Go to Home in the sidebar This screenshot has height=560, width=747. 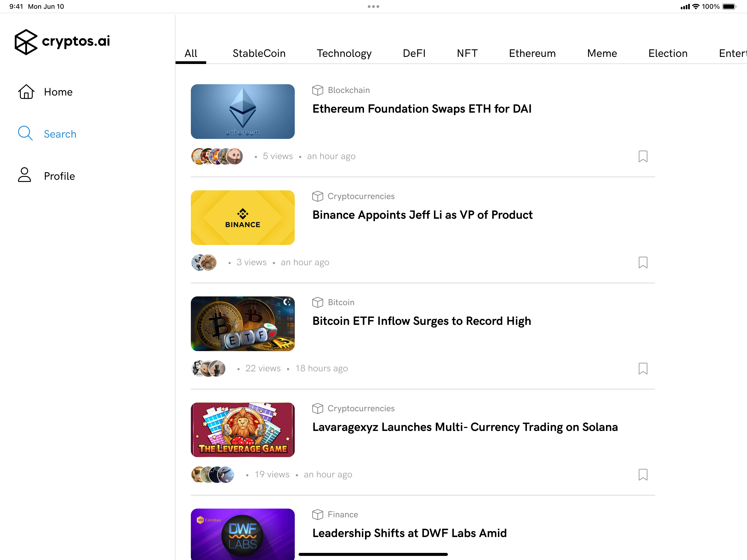(x=45, y=92)
